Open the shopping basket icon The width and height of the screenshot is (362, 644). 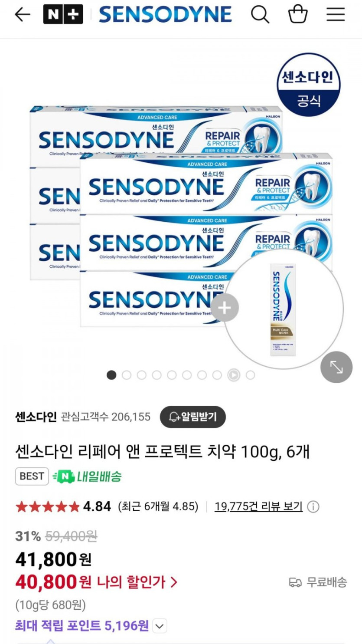(298, 15)
